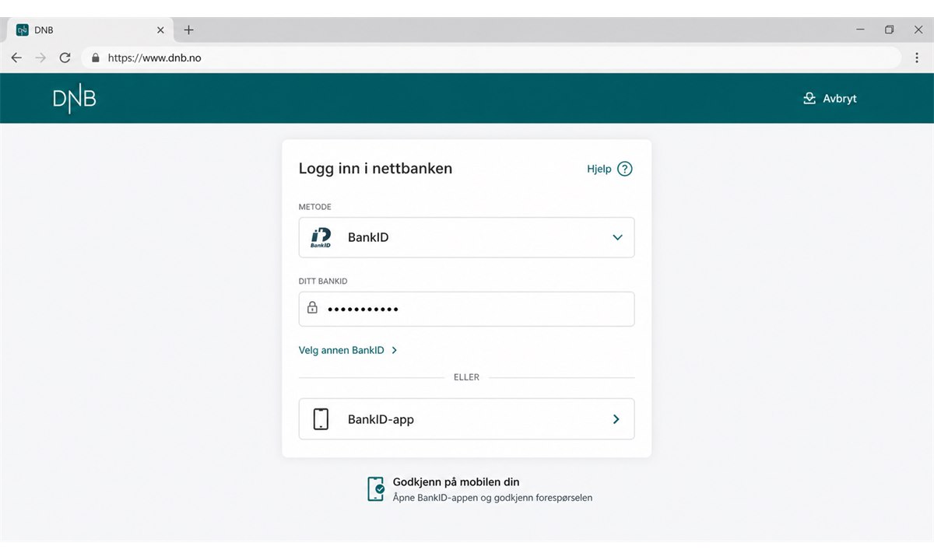Click the DNB logo in header
Screen dimensions: 934x560
tap(74, 99)
